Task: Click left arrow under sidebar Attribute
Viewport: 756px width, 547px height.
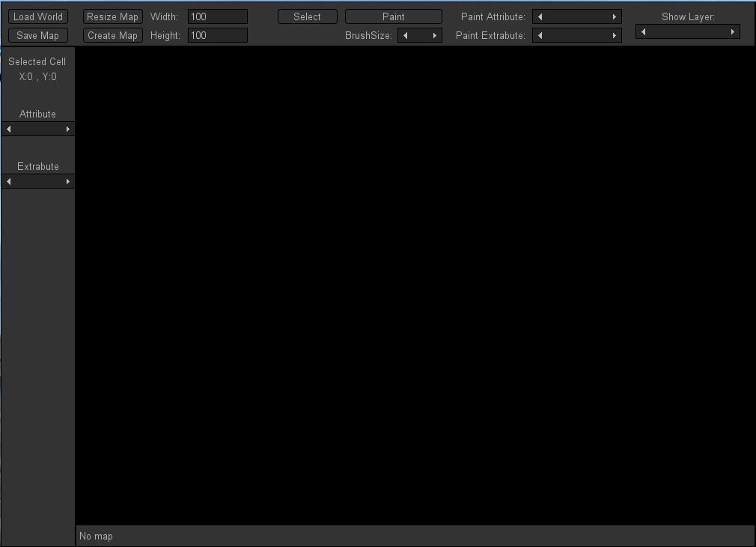Action: pos(9,129)
